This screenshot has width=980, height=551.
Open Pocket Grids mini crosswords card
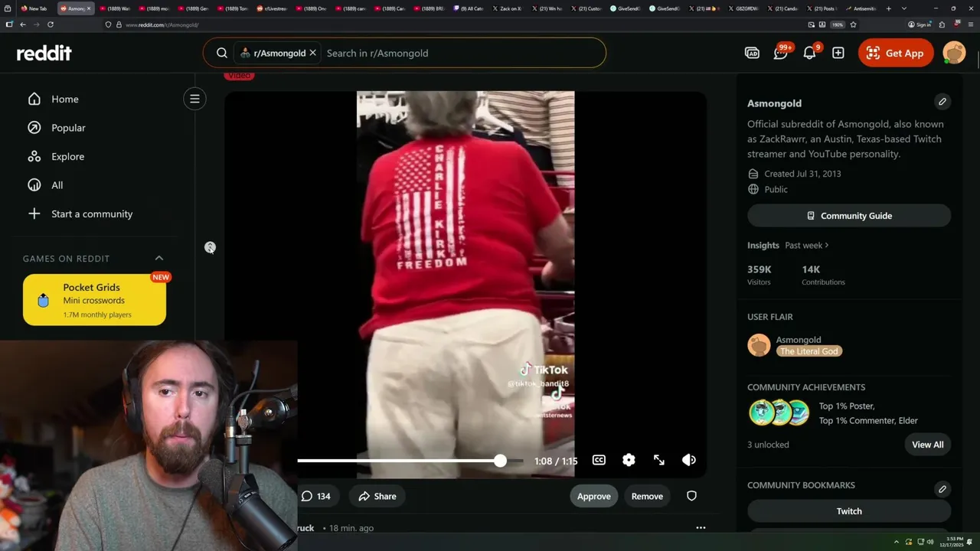(94, 300)
